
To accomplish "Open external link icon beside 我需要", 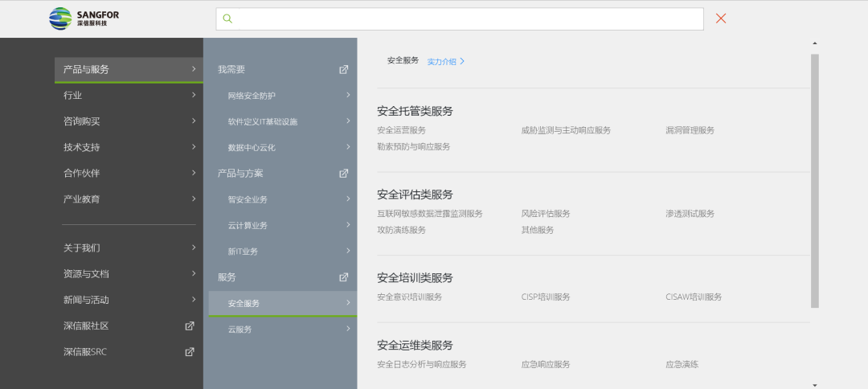I will [344, 70].
